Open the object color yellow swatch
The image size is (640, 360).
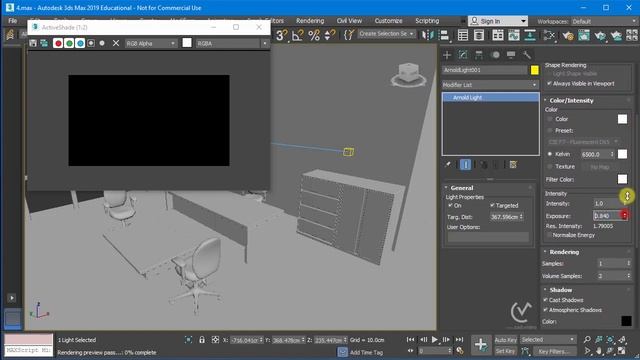(535, 70)
